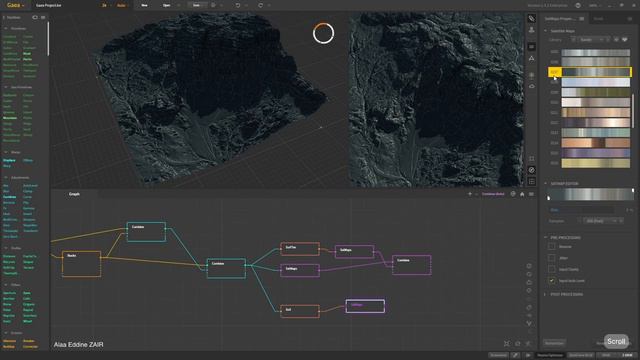Click the Bias slider below gradient bar

pyautogui.click(x=582, y=210)
